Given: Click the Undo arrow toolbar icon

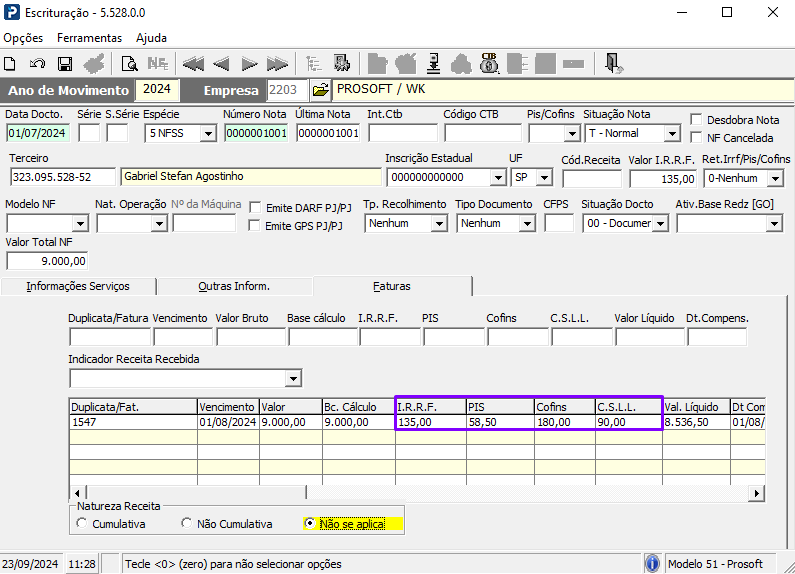Looking at the screenshot, I should coord(38,64).
